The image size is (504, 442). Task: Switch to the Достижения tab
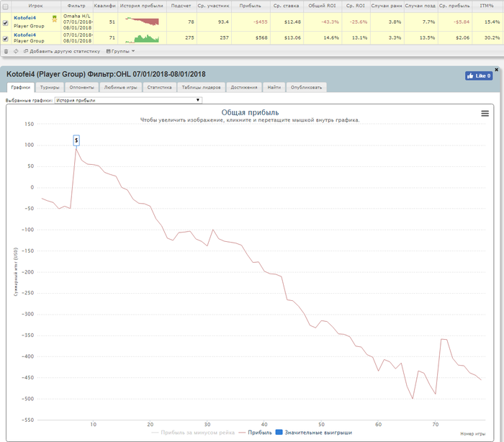click(x=244, y=87)
